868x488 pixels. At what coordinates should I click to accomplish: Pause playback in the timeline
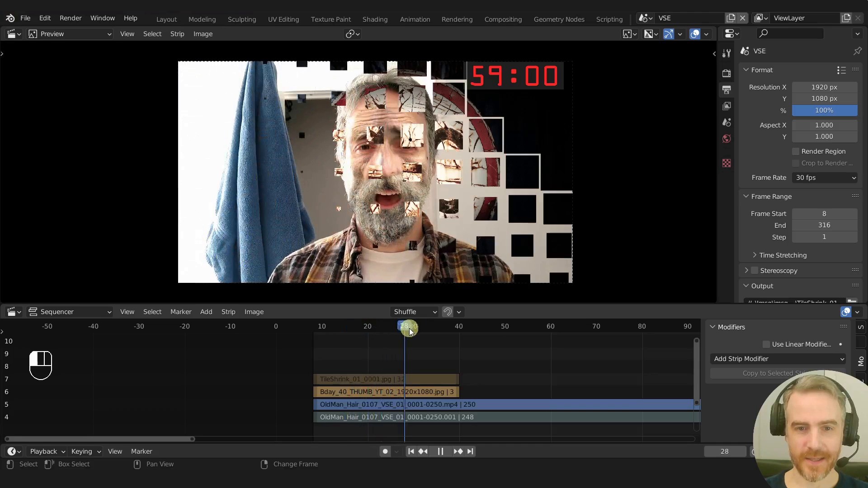coord(440,451)
